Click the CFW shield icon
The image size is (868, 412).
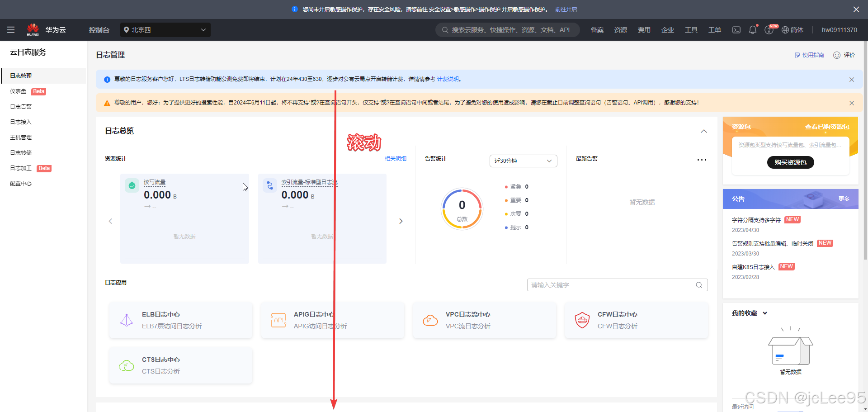pyautogui.click(x=582, y=320)
